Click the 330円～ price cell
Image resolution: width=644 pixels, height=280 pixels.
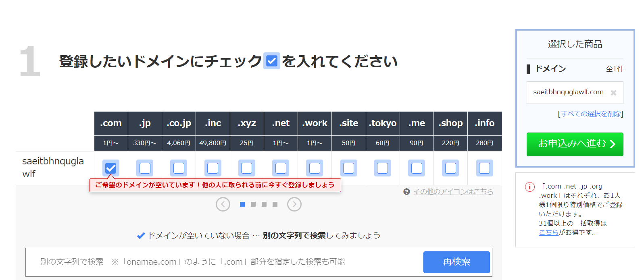[145, 143]
